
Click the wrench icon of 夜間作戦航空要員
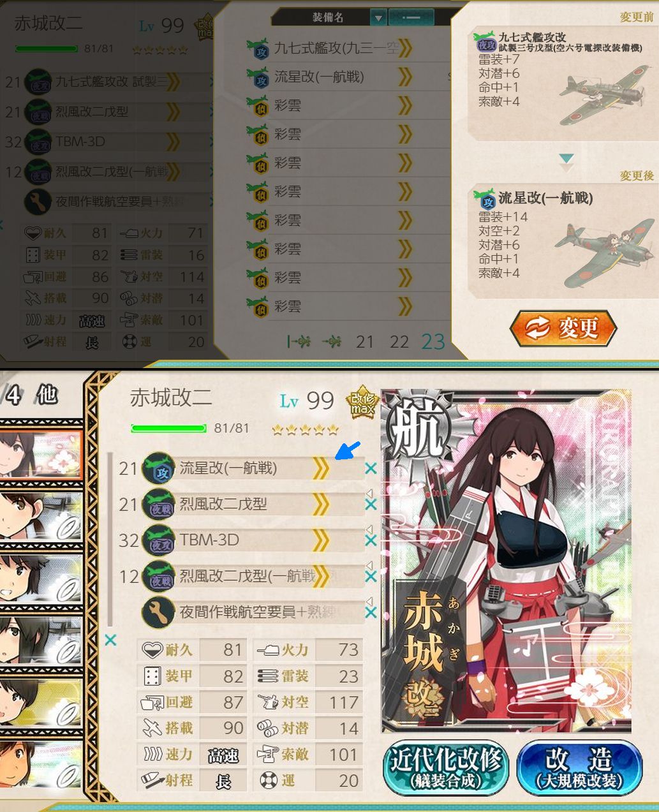click(158, 612)
